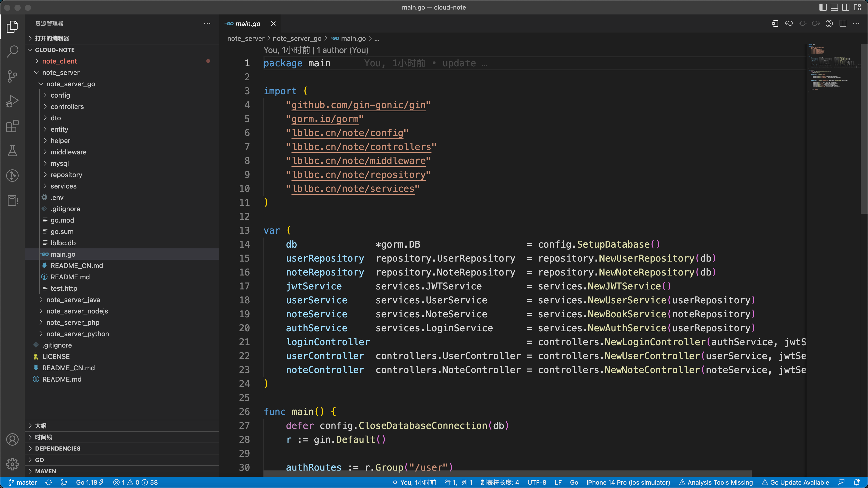The image size is (868, 488).
Task: Expand the DEPENDENCIES section
Action: point(58,448)
